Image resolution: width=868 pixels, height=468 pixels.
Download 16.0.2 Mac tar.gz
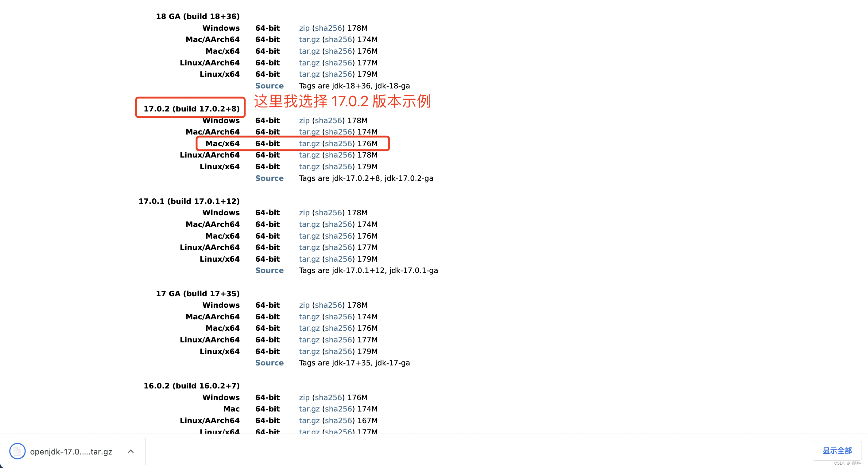[x=309, y=409]
